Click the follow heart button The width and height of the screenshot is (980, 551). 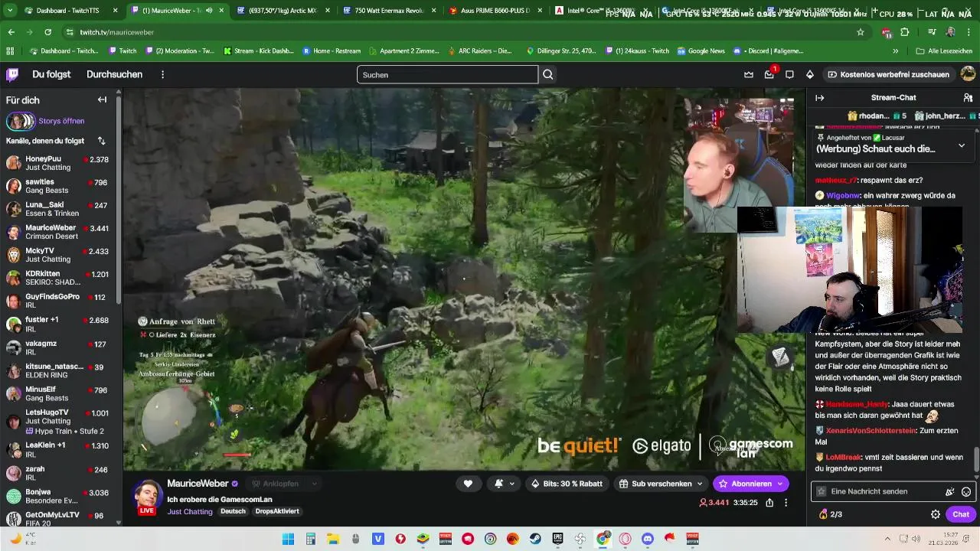(x=468, y=484)
